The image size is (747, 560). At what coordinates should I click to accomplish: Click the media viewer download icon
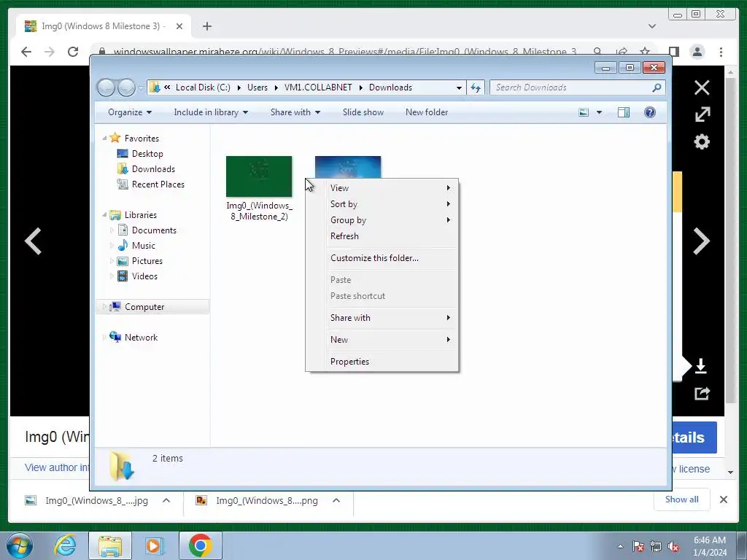701,366
